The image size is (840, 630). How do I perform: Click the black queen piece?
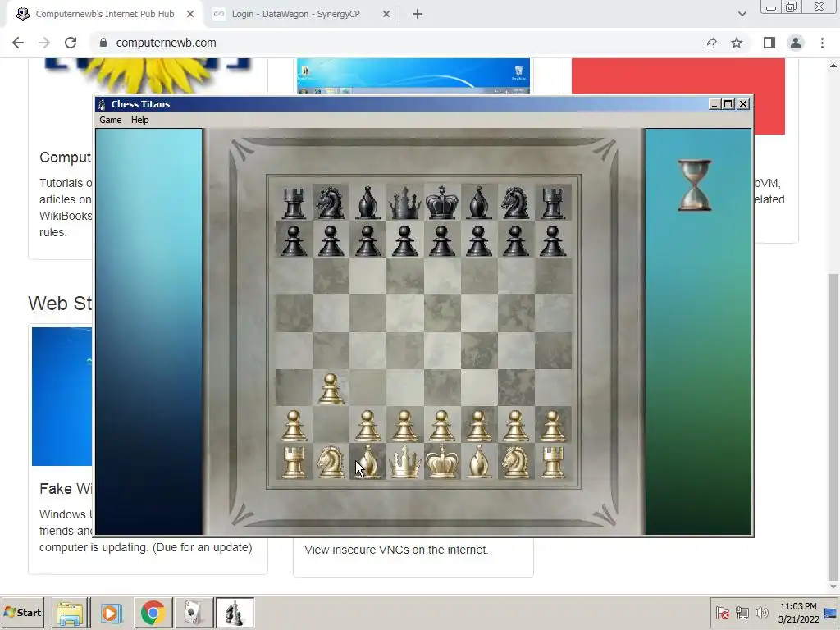(x=404, y=203)
